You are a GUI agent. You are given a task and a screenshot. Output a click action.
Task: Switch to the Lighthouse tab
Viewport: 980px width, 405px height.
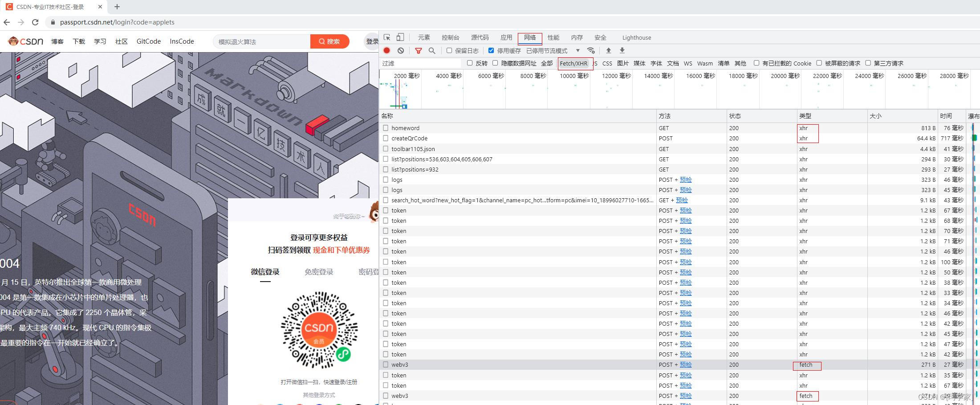point(636,37)
